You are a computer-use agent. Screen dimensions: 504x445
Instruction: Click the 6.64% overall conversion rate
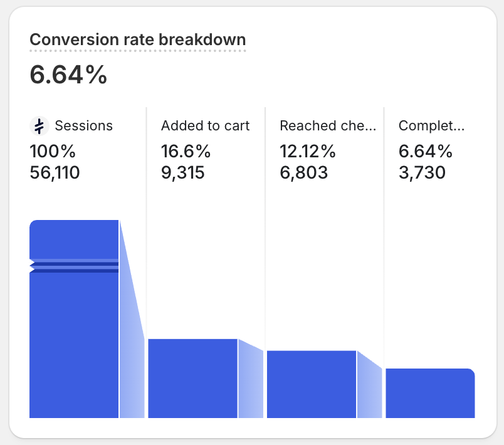click(x=68, y=75)
